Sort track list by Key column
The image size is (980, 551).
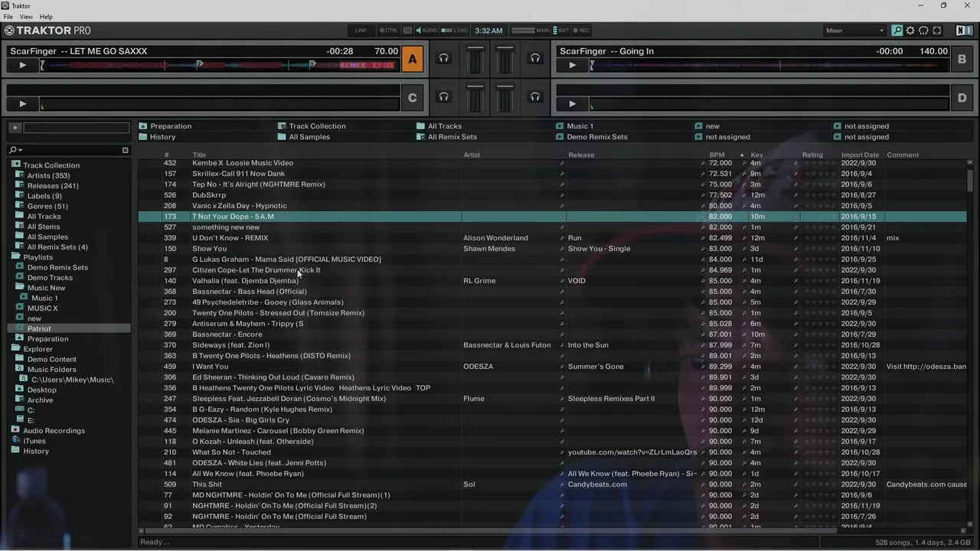pyautogui.click(x=756, y=155)
